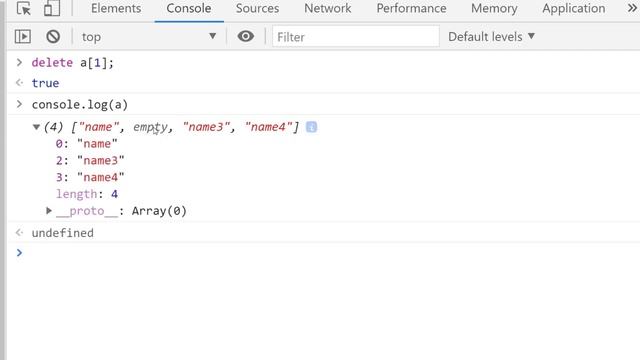Switch to the Elements tab
640x360 pixels.
[116, 8]
